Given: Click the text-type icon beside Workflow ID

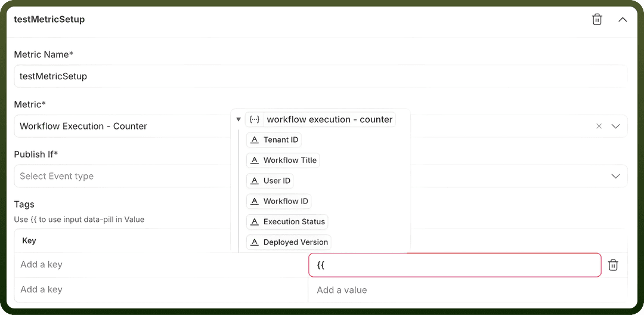Looking at the screenshot, I should tap(255, 201).
